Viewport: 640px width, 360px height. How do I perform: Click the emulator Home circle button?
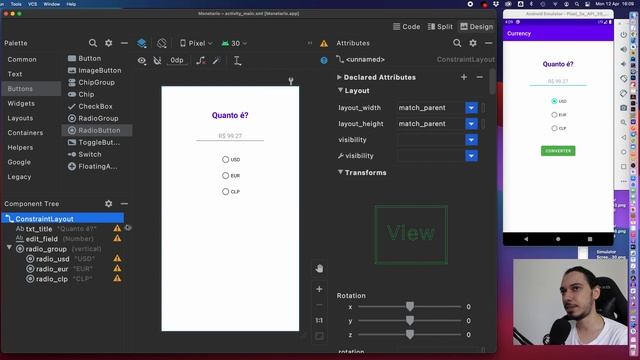click(558, 239)
